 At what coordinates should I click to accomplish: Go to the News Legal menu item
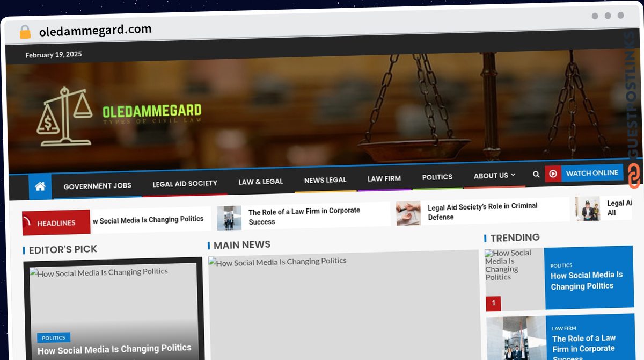pyautogui.click(x=325, y=180)
